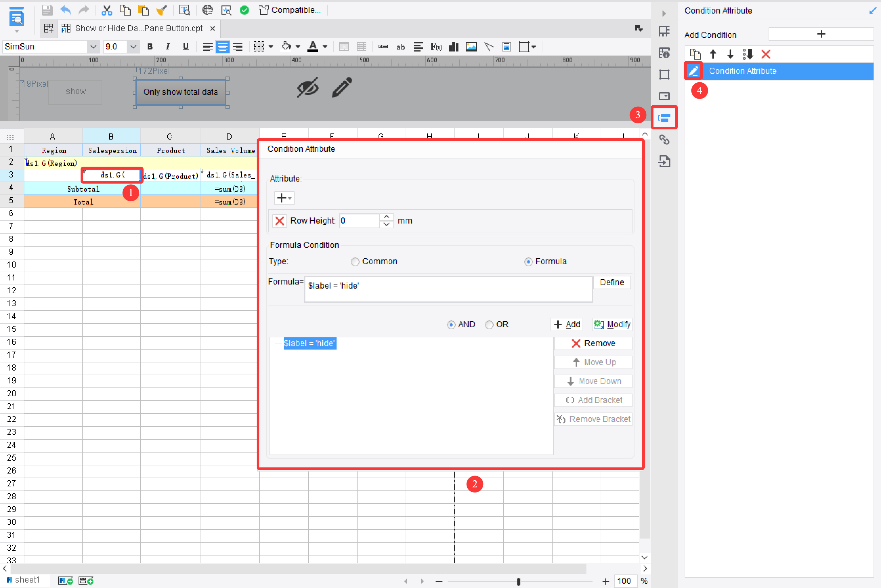Open the formula F(x) insert tool
This screenshot has width=881, height=588.
coord(436,46)
